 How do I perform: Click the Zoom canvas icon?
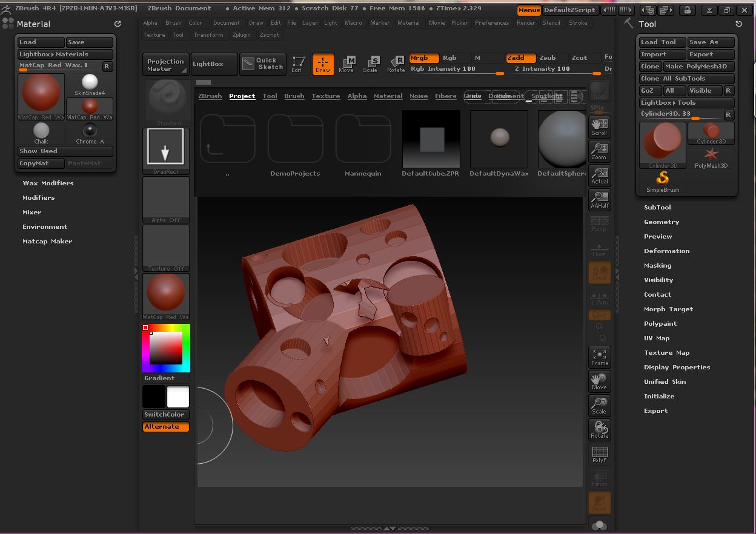click(599, 151)
